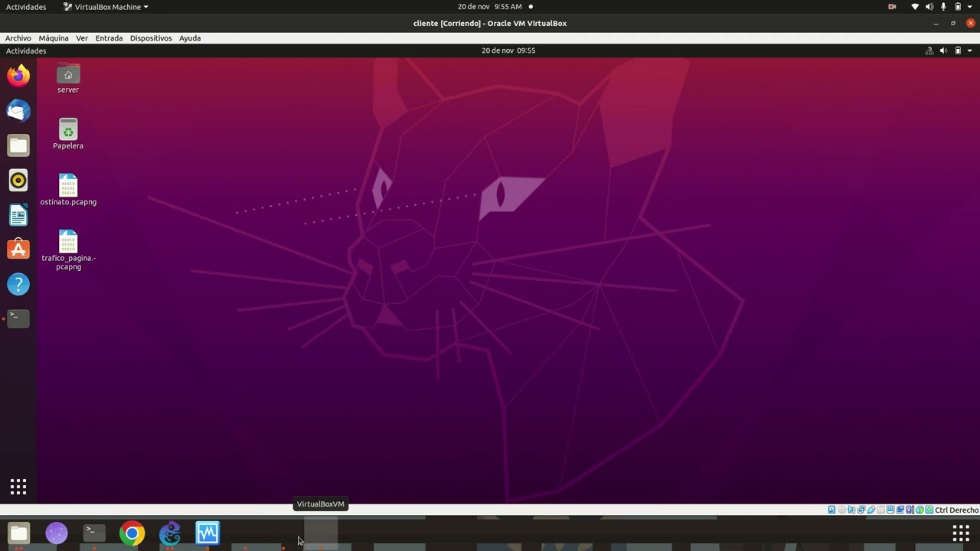980x551 pixels.
Task: Click the host battery indicator
Action: point(958,7)
